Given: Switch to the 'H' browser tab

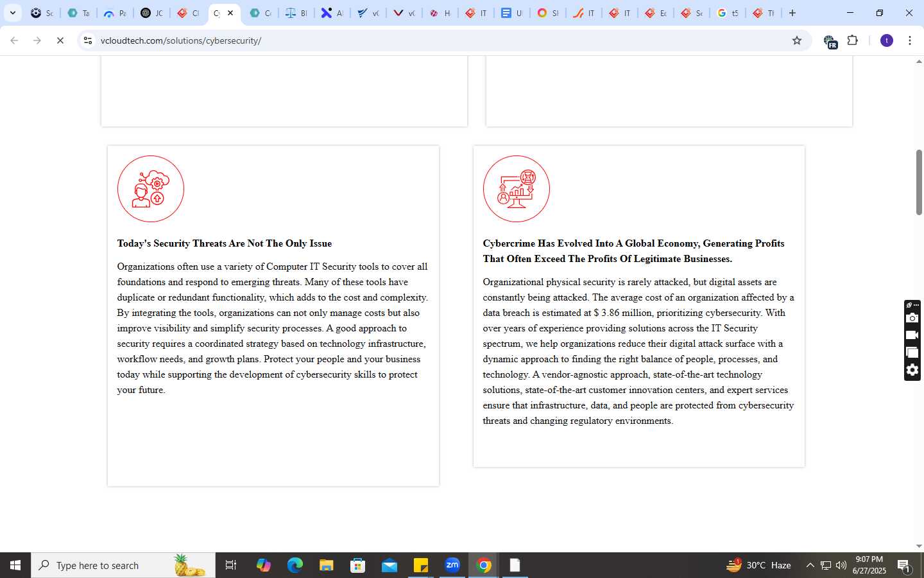Looking at the screenshot, I should coord(440,13).
